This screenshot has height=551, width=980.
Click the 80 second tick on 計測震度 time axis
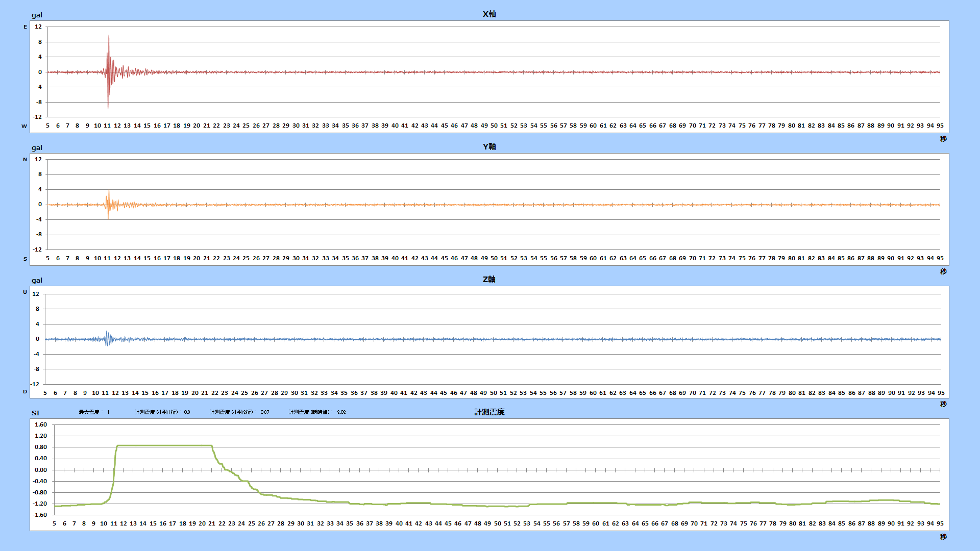click(x=792, y=523)
